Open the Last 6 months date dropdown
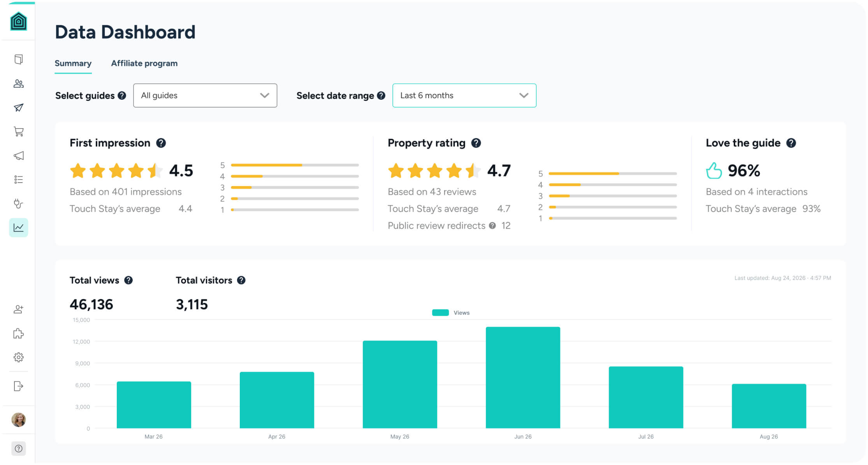This screenshot has height=465, width=868. (464, 95)
